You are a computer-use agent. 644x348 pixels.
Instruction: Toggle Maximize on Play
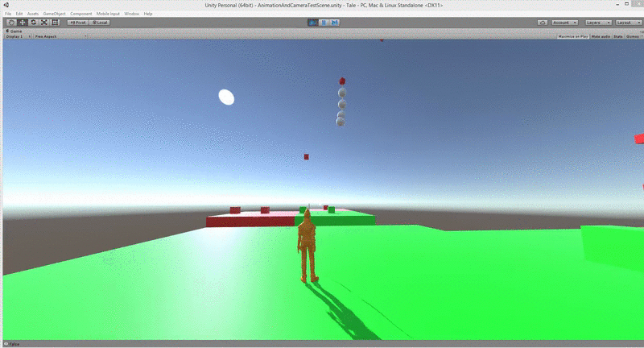[x=574, y=36]
